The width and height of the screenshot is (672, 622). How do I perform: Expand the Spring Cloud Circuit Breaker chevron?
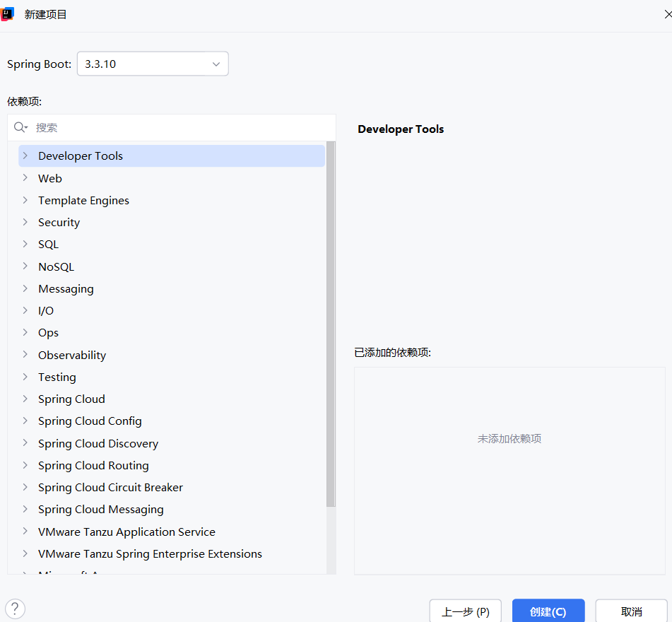pos(25,487)
